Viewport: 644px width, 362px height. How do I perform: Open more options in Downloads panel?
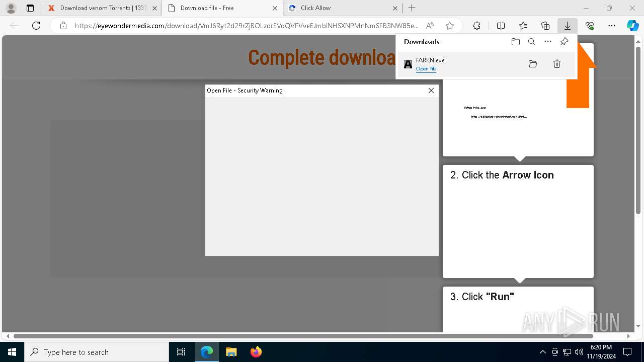click(548, 42)
